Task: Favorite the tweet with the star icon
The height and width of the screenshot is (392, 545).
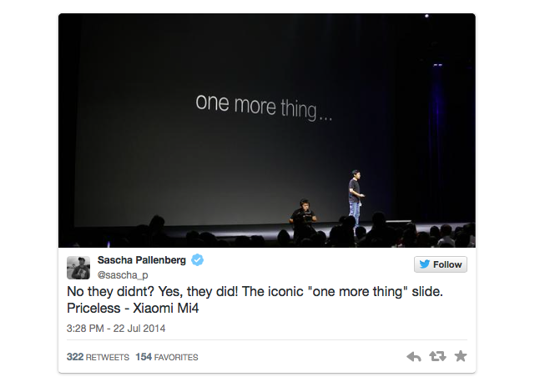Action: click(461, 356)
